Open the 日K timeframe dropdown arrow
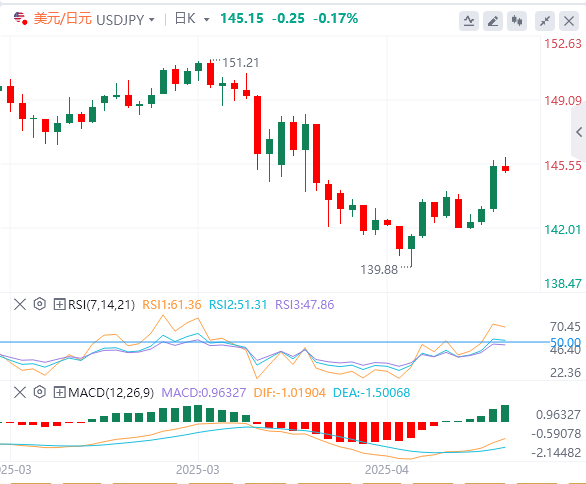This screenshot has width=586, height=484. pyautogui.click(x=206, y=19)
